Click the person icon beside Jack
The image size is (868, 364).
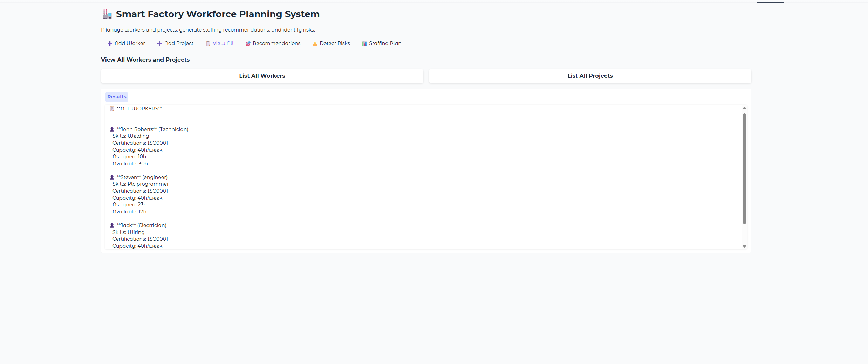(x=112, y=225)
